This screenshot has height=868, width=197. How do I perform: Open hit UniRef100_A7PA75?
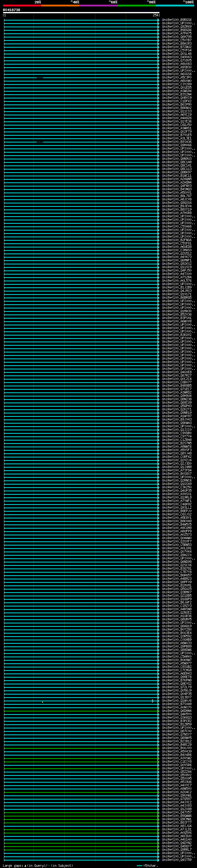point(176,33)
